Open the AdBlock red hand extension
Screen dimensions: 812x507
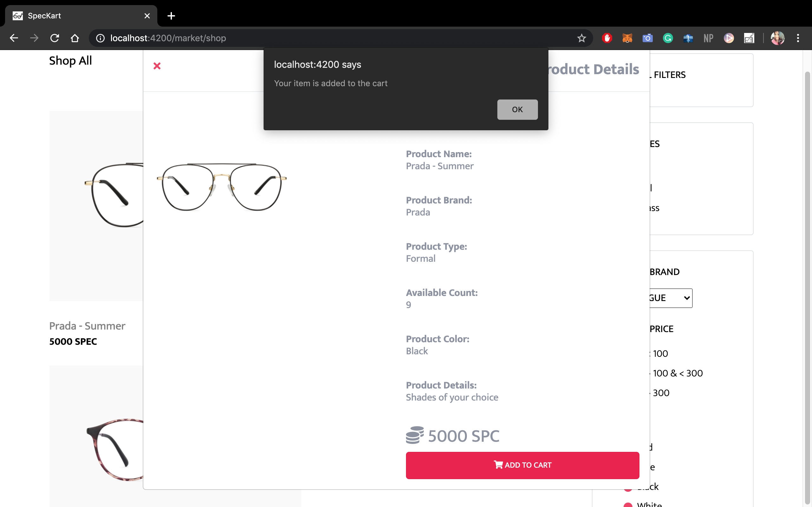tap(607, 38)
